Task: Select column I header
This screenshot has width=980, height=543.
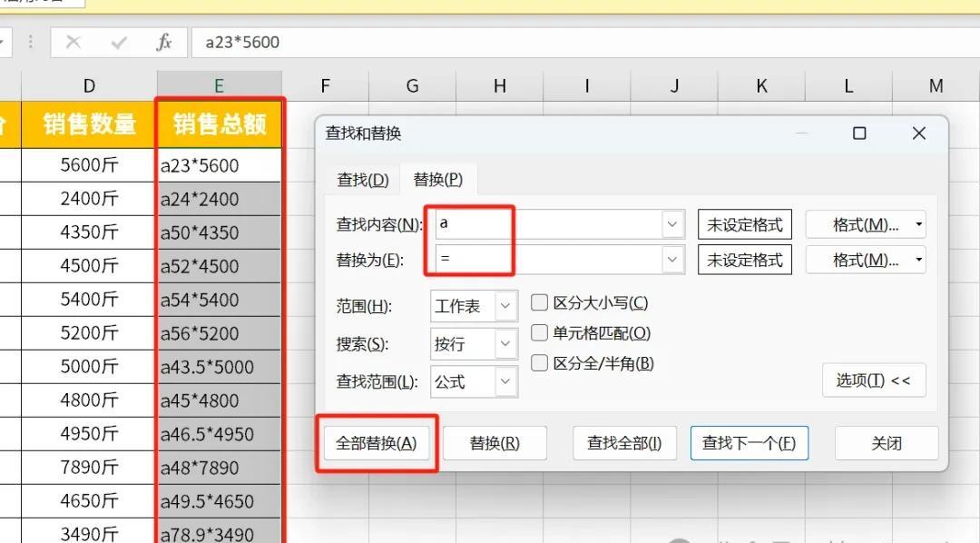Action: 587,85
